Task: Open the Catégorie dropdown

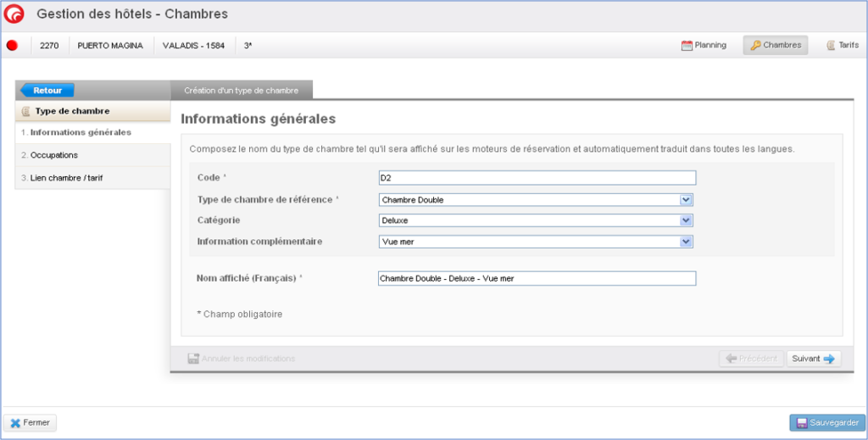Action: [x=537, y=220]
